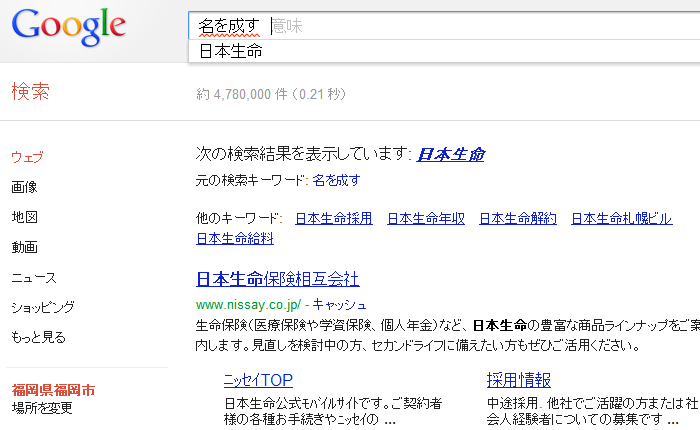Click 場所を変更 to change location
This screenshot has height=430, width=700.
[x=42, y=408]
